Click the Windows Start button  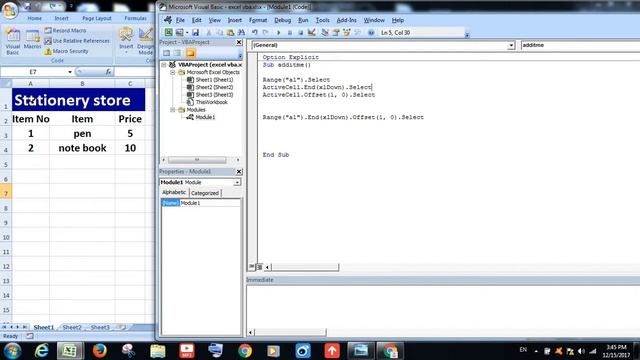click(12, 351)
